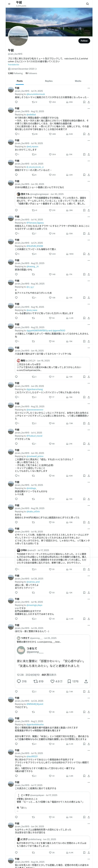Open more options on the Jul 10 post
Image resolution: width=98 pixels, height=868 pixels.
(x=89, y=482)
